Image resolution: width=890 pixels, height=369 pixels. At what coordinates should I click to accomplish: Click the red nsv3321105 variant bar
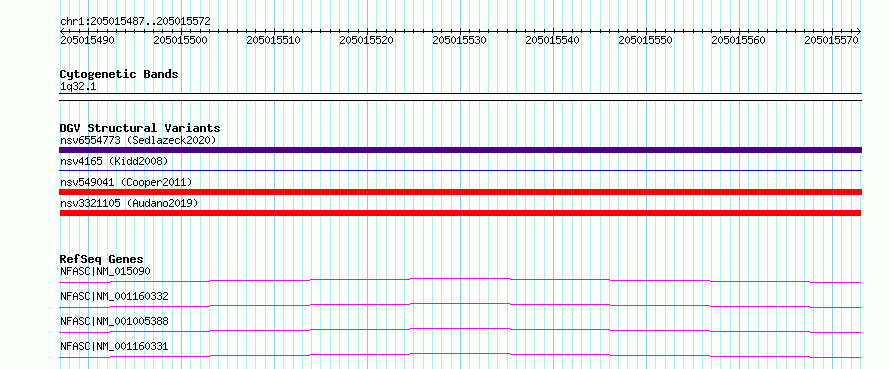click(x=460, y=213)
